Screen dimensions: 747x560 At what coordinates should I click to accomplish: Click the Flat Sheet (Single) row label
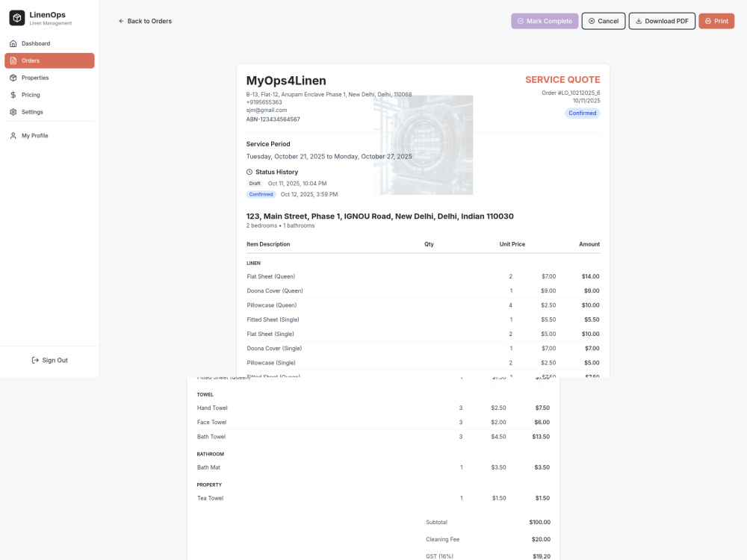pos(270,334)
